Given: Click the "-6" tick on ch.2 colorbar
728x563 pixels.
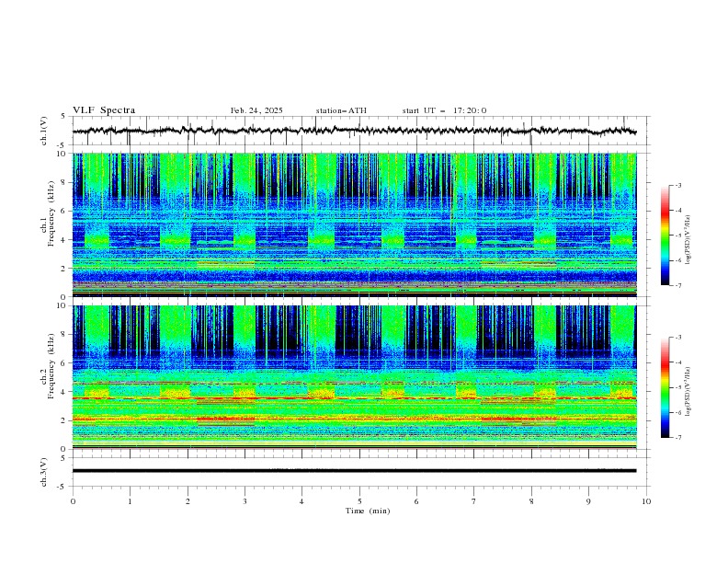Looking at the screenshot, I should point(677,412).
